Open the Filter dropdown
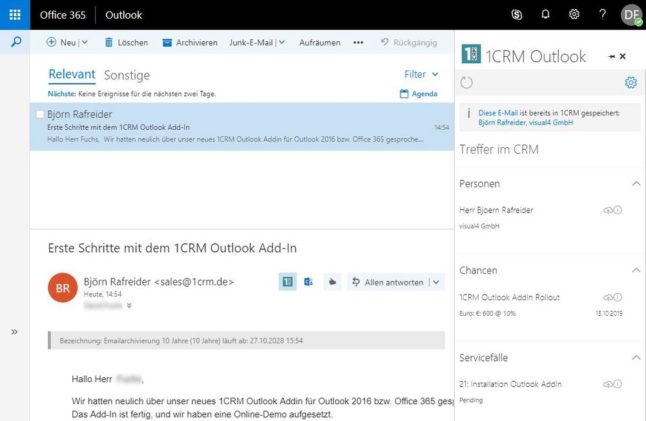The height and width of the screenshot is (421, 646). [x=420, y=75]
